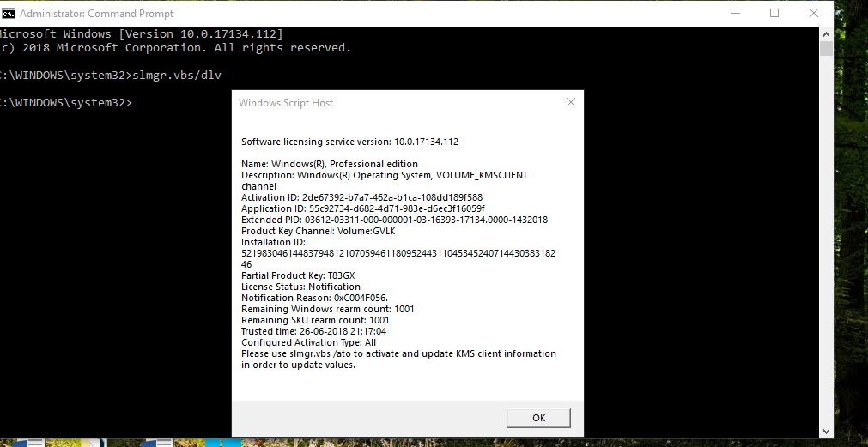Open Command Prompt system menu icon
This screenshot has width=868, height=447.
click(8, 13)
